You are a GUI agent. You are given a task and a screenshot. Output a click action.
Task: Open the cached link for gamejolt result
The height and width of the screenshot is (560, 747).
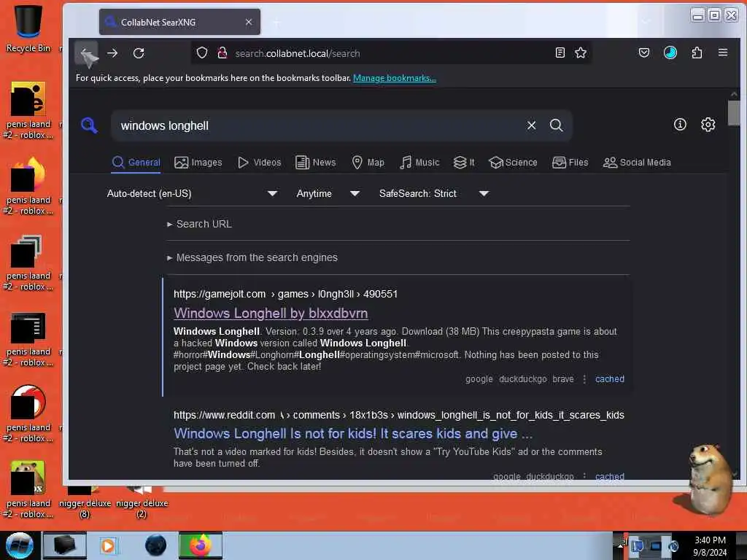click(609, 379)
